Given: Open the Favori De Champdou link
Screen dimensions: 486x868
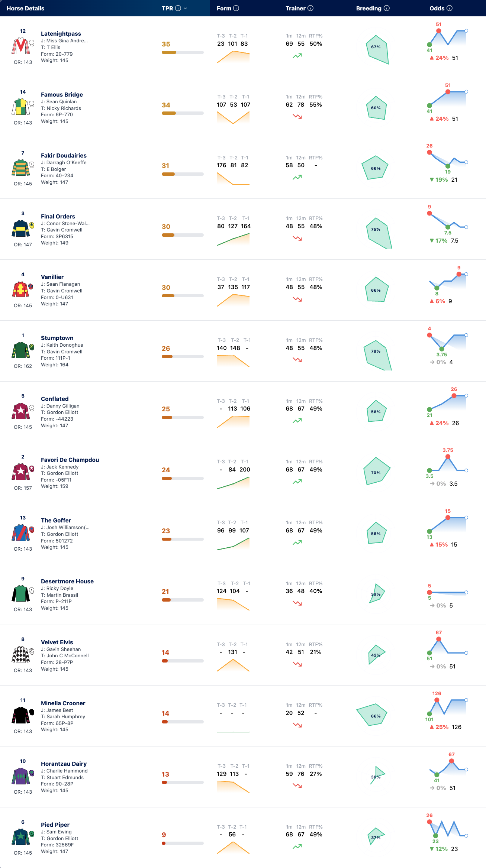Looking at the screenshot, I should click(70, 460).
